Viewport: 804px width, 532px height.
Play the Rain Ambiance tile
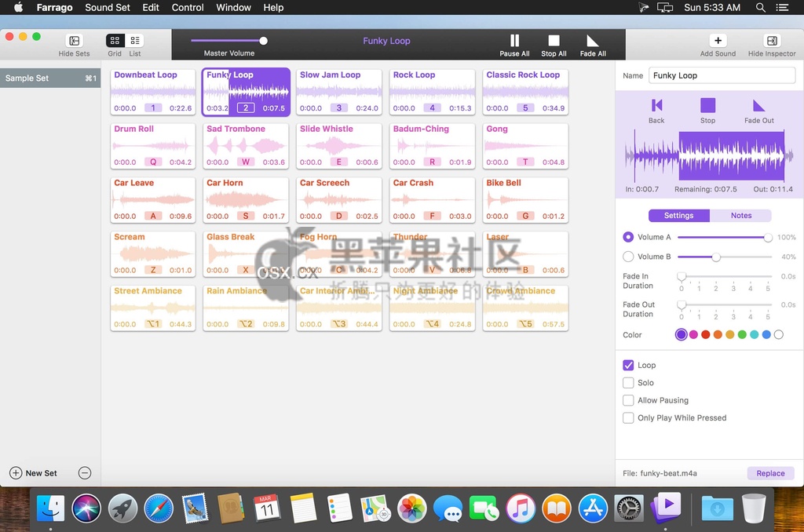246,308
